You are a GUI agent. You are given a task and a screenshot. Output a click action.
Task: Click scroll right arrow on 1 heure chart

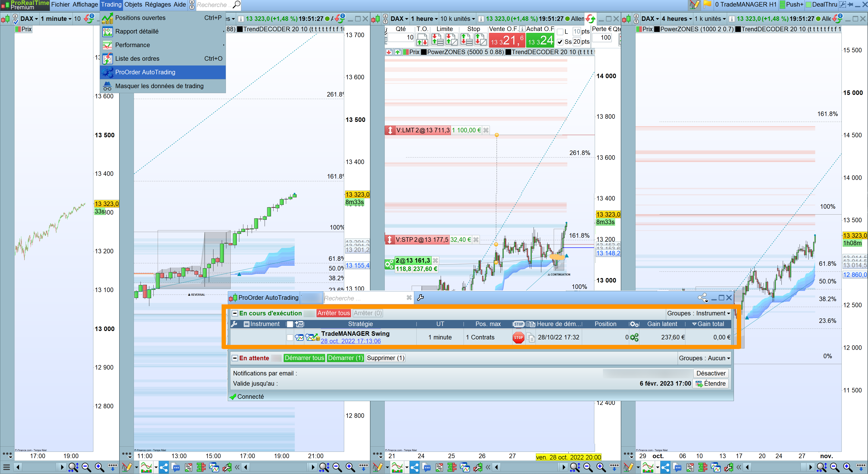pyautogui.click(x=563, y=467)
